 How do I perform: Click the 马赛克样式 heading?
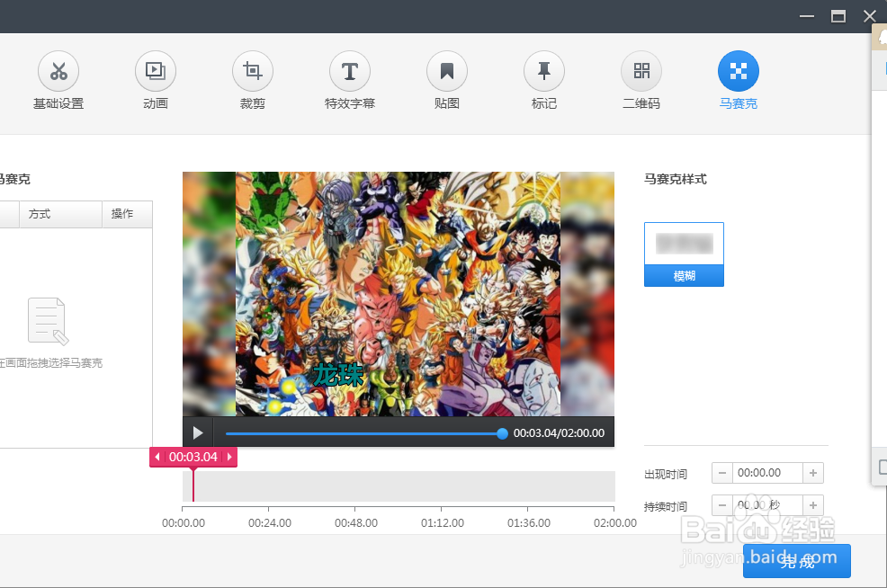click(x=676, y=179)
